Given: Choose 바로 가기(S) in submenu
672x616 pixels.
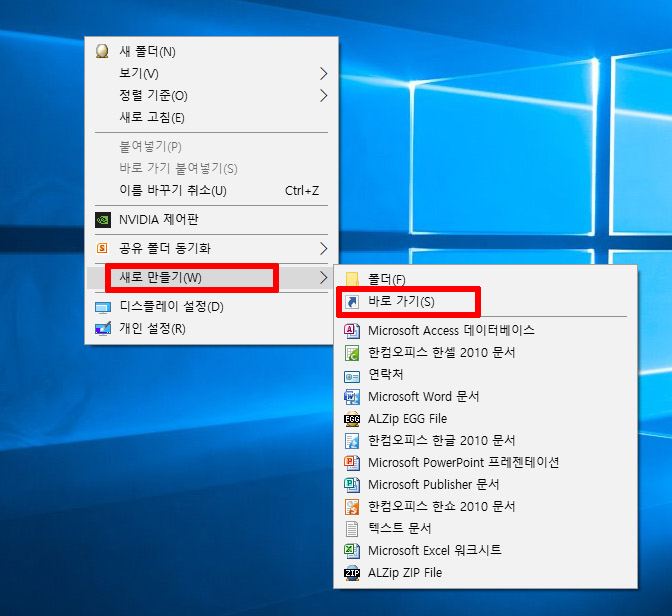Looking at the screenshot, I should [486, 301].
